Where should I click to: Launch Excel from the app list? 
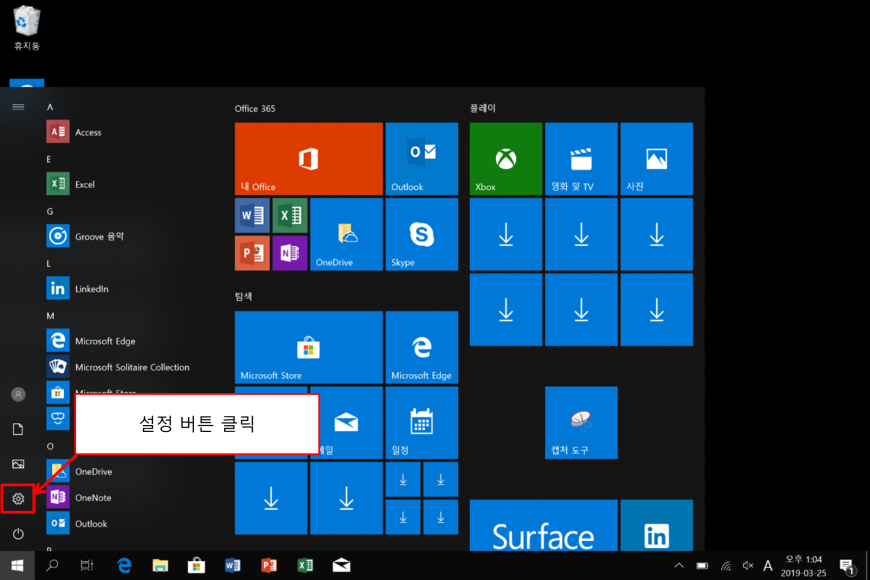point(70,184)
